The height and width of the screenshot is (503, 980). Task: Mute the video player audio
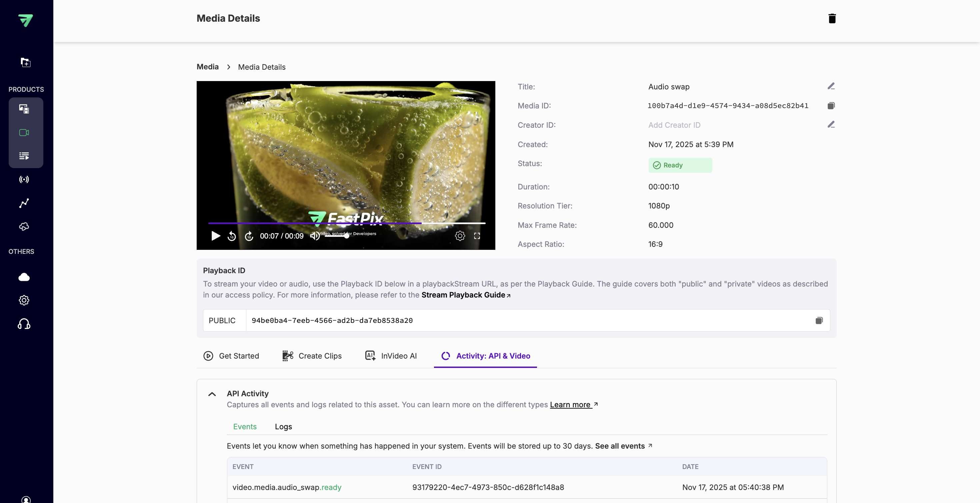click(315, 236)
